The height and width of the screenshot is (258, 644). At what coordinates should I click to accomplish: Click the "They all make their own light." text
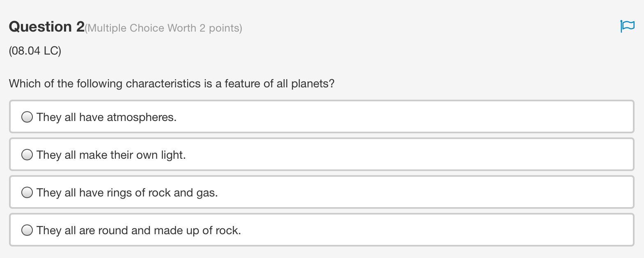111,155
